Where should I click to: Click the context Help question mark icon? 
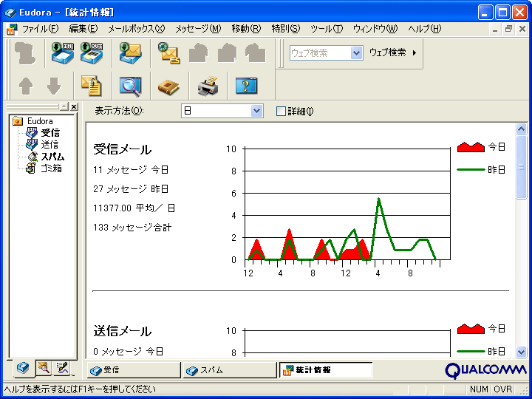click(246, 86)
